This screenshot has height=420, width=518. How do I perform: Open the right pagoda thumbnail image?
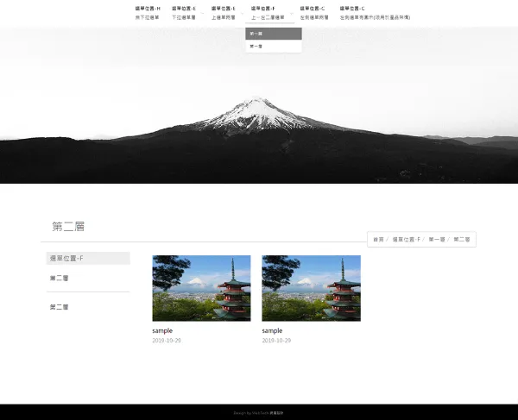pyautogui.click(x=311, y=288)
